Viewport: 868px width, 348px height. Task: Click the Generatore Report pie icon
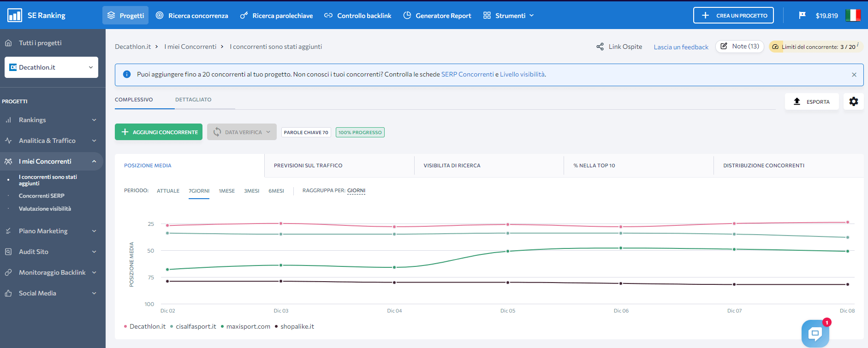coord(407,15)
